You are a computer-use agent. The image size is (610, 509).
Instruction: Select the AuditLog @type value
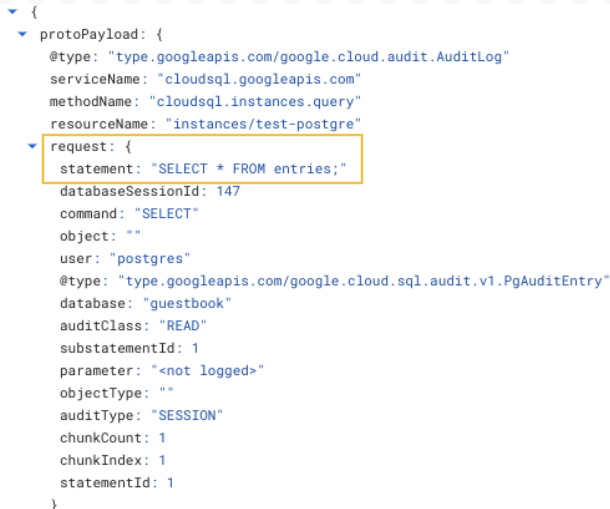[309, 57]
